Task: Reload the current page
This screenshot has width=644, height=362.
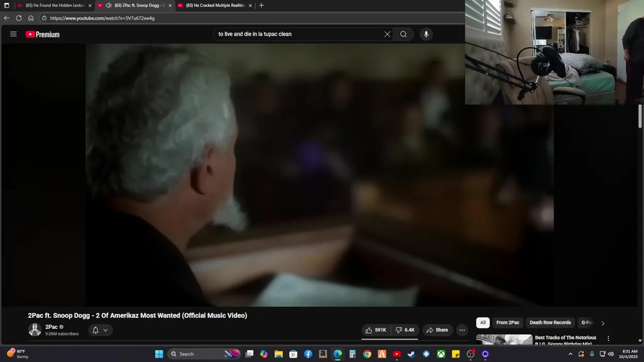Action: click(x=19, y=18)
